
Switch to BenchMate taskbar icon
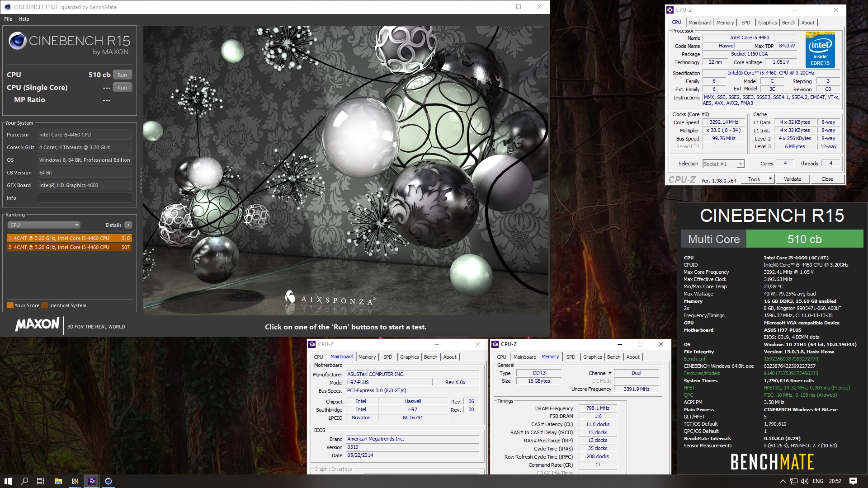[x=75, y=481]
